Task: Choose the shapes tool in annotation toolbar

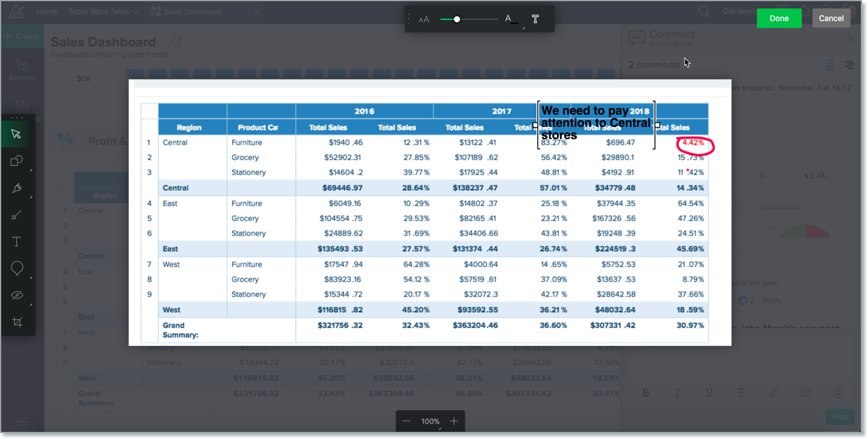Action: tap(16, 161)
